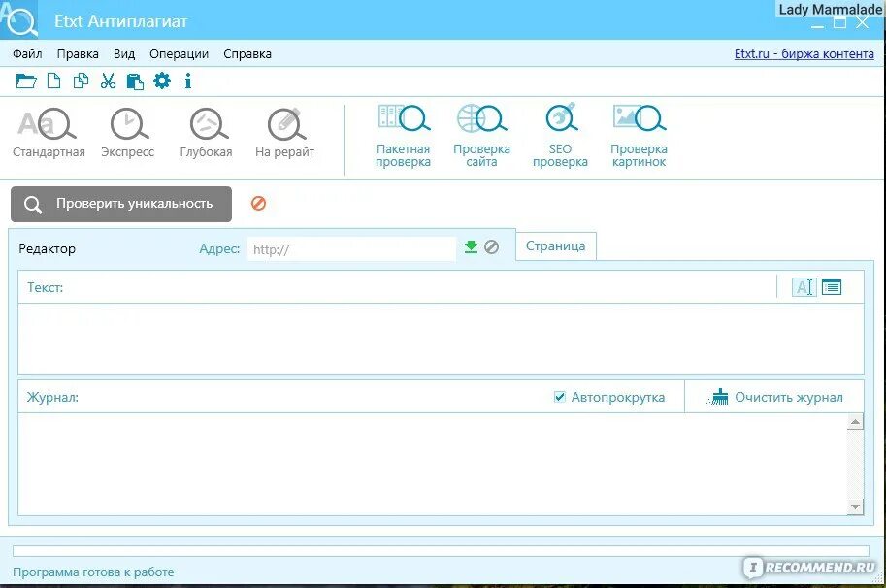Close the Etxt Антиплагиат window
This screenshot has width=886, height=588.
click(863, 23)
